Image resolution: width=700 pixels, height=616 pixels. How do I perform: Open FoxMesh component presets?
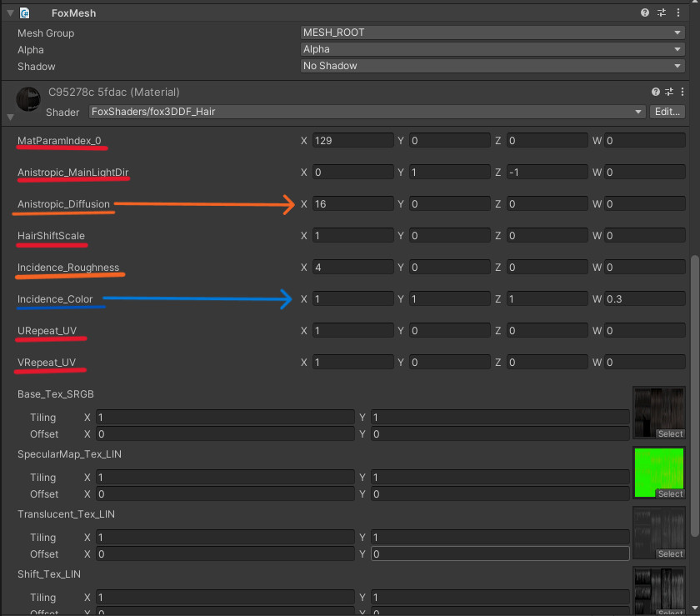pyautogui.click(x=661, y=13)
